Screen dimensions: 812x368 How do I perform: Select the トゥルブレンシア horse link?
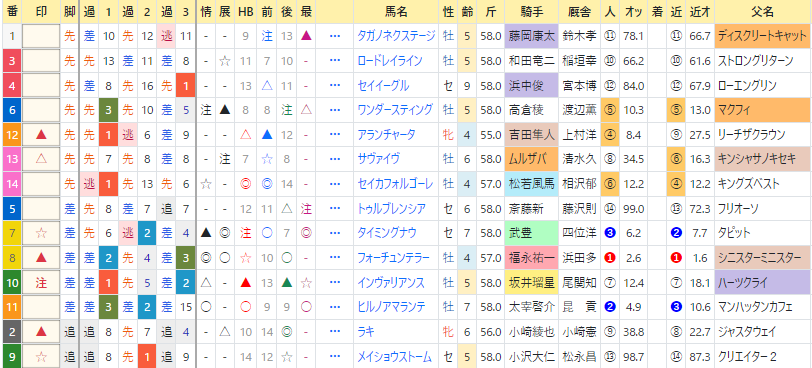point(392,208)
